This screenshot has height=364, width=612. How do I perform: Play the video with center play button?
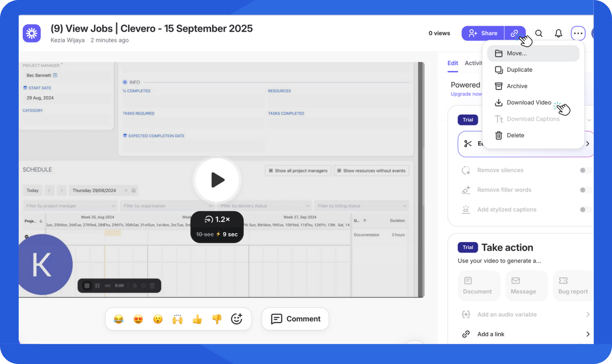[x=218, y=180]
